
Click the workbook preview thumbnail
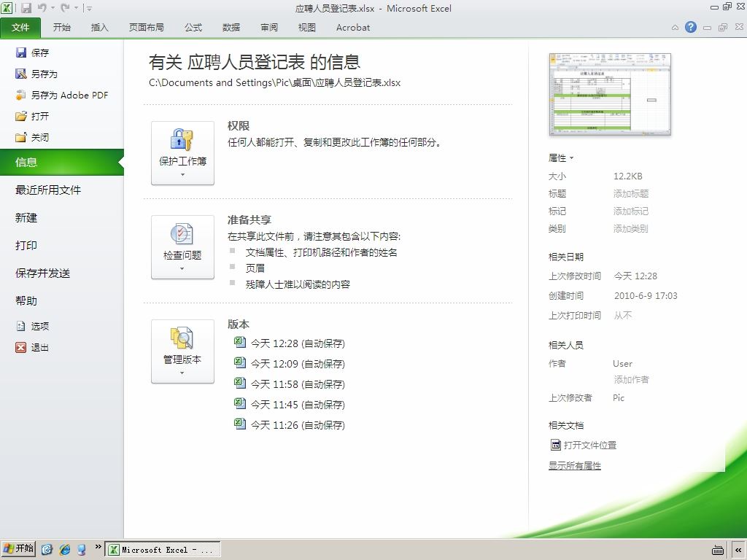tap(610, 94)
